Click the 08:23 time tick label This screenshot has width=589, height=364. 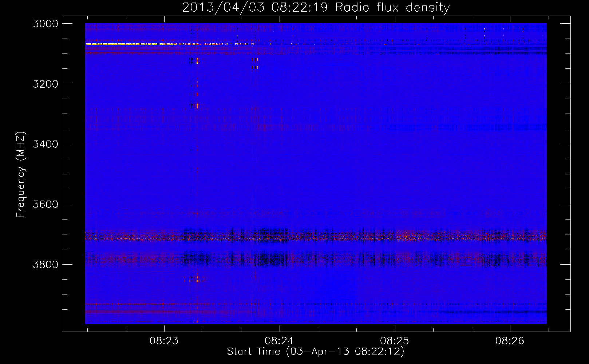point(164,341)
